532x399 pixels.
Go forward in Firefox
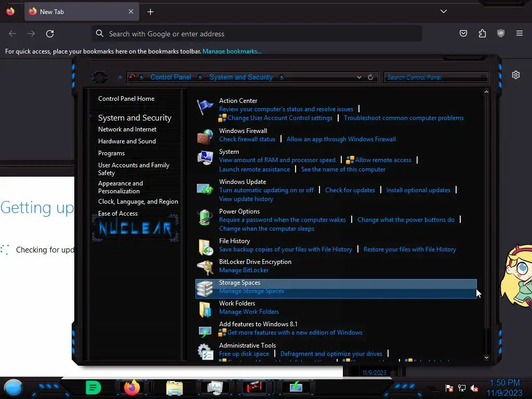31,34
